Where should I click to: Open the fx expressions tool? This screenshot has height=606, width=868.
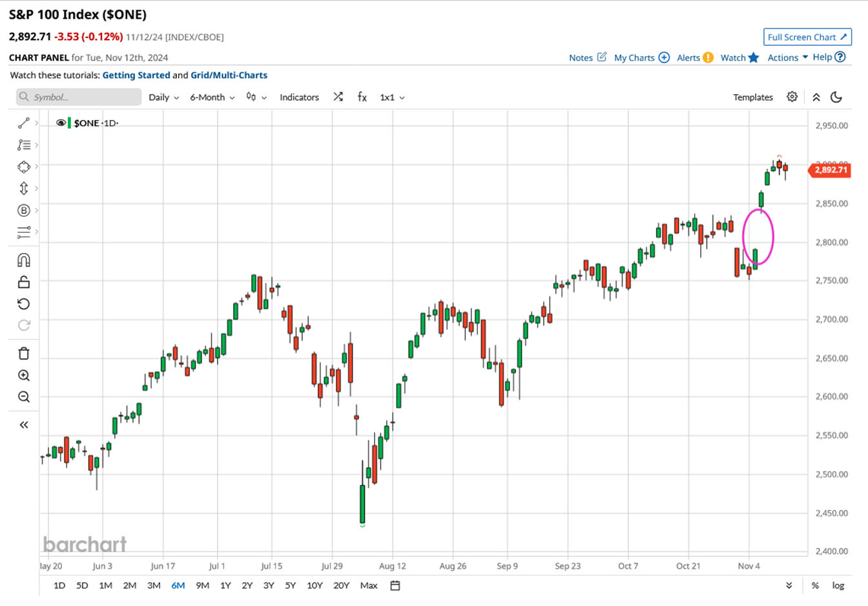362,97
